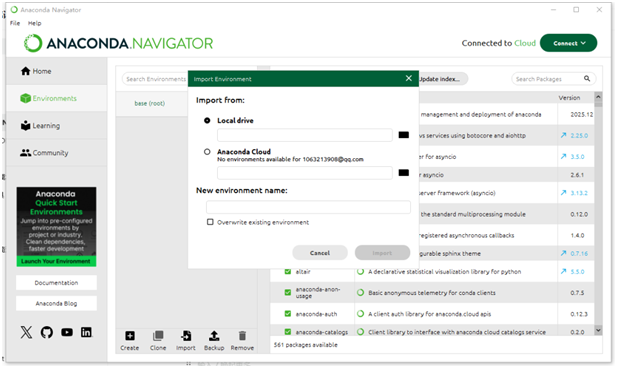
Task: Click the 561 packages available status text
Action: [306, 345]
